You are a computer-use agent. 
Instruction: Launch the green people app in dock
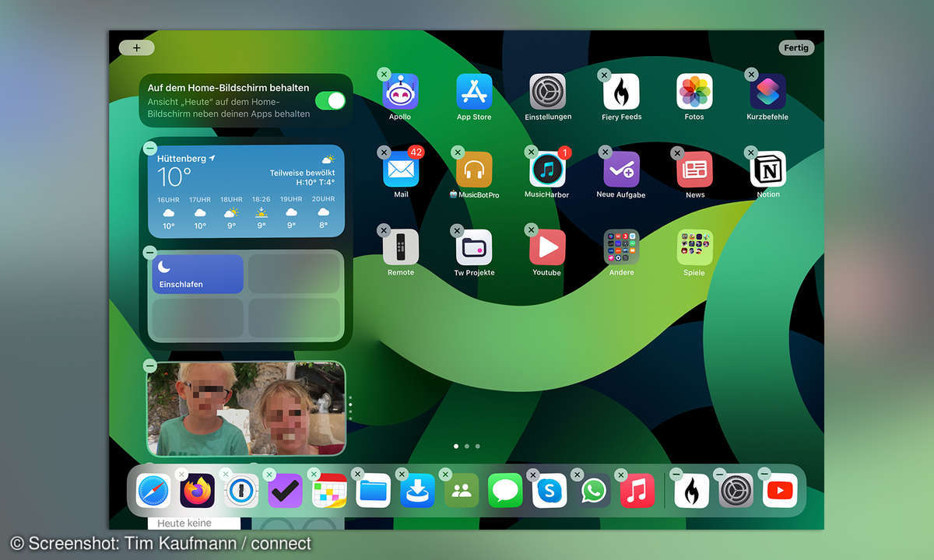[462, 491]
